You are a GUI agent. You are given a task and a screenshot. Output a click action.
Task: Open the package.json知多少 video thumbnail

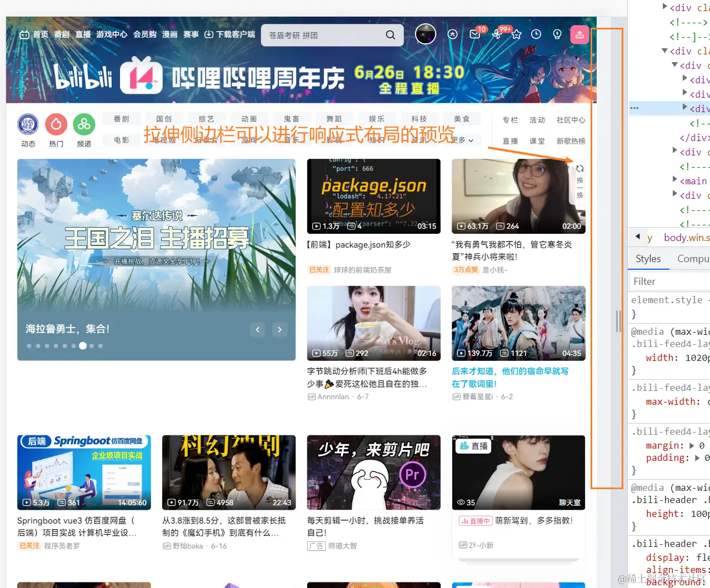pos(374,196)
